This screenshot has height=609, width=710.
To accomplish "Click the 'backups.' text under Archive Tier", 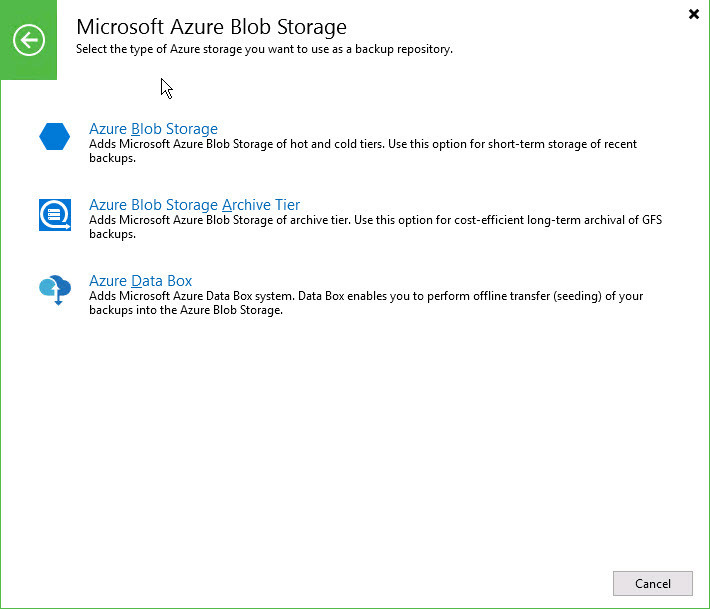I will coord(112,234).
